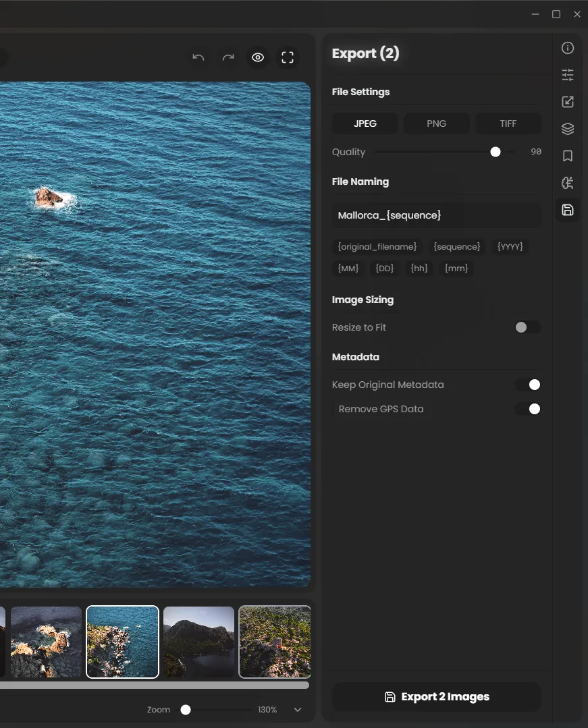Click the file naming text field
Screen dimensions: 588x728
point(437,215)
